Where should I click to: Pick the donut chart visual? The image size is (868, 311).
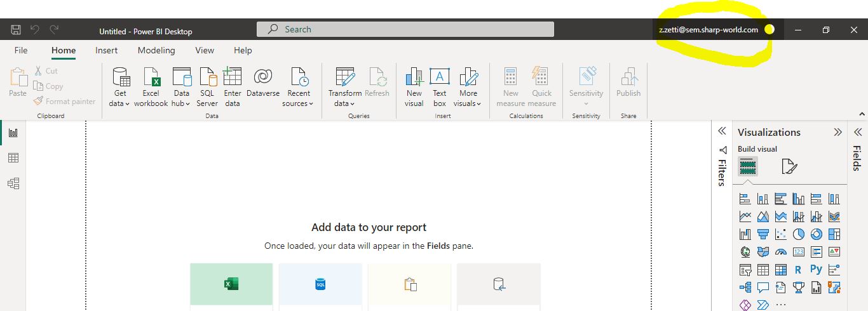click(x=817, y=234)
